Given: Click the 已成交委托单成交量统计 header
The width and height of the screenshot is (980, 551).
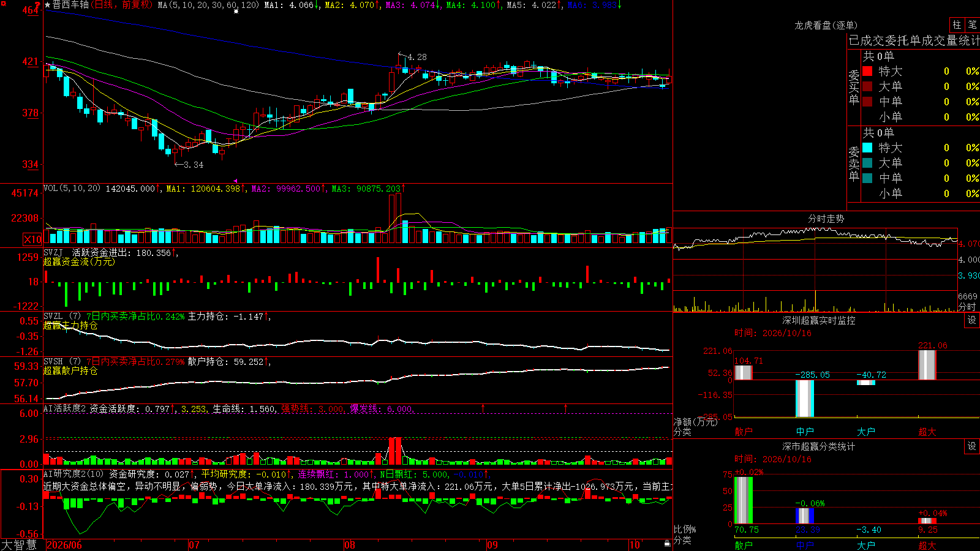Looking at the screenshot, I should click(x=914, y=40).
